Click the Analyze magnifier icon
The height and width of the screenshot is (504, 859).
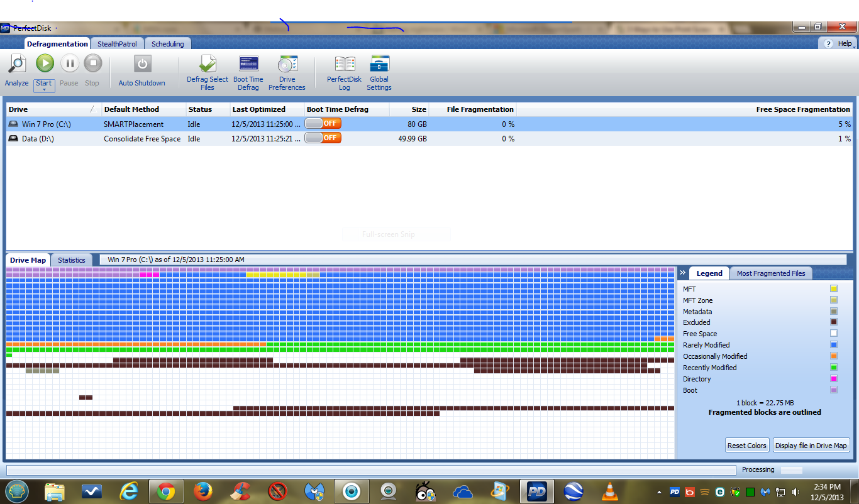tap(16, 63)
